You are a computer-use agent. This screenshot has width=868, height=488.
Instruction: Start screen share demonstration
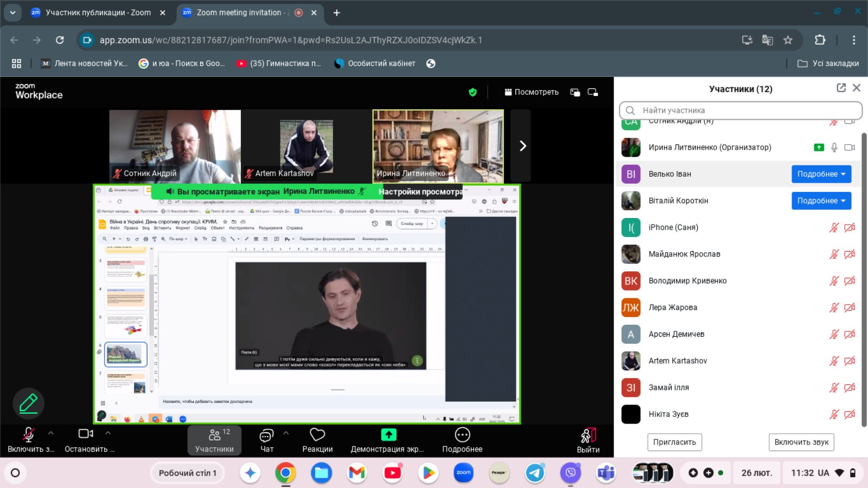(388, 440)
